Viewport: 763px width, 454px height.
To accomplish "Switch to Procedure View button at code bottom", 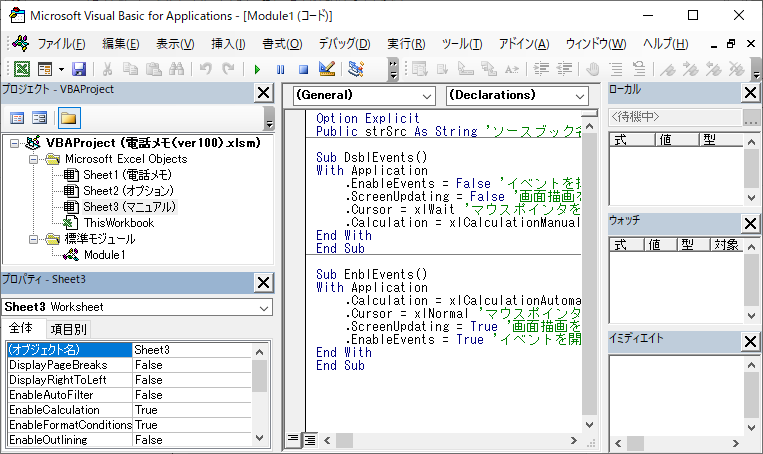I will point(292,440).
